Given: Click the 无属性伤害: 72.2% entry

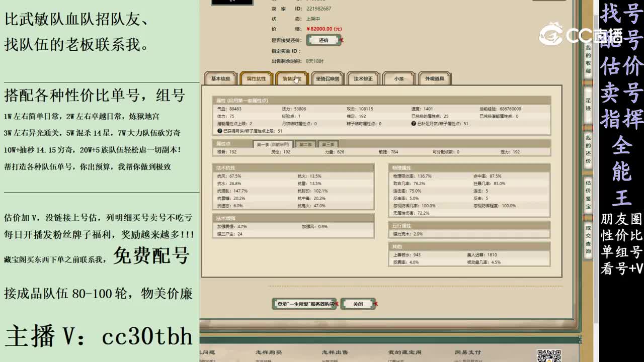Looking at the screenshot, I should pyautogui.click(x=411, y=213).
